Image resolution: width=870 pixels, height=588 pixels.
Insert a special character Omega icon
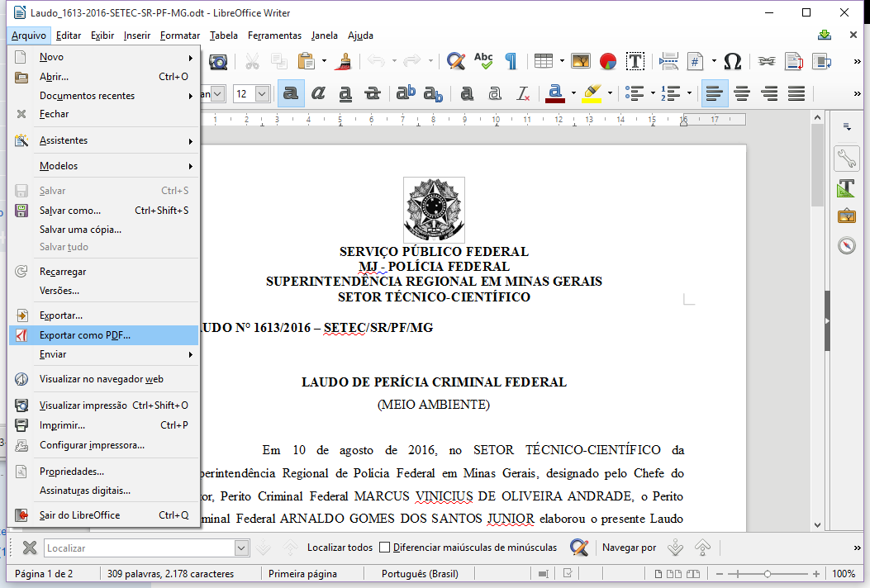[733, 61]
